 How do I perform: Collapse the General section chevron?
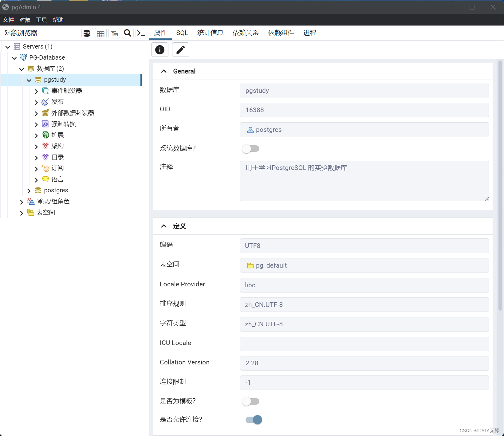pos(164,71)
